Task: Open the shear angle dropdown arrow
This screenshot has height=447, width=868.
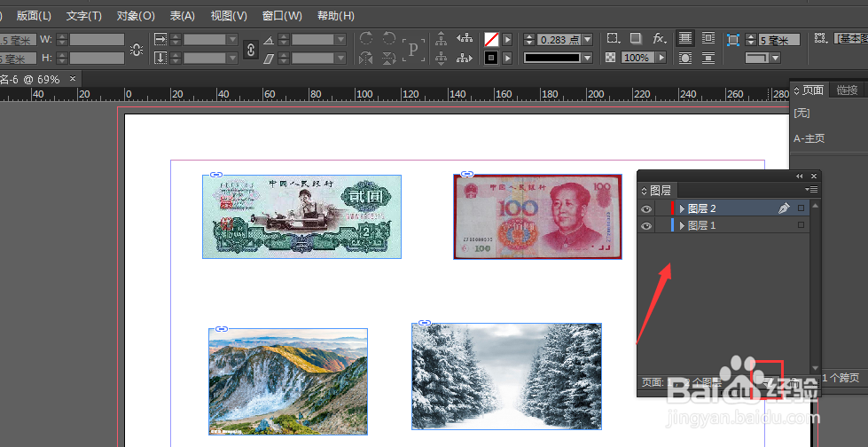Action: (340, 59)
